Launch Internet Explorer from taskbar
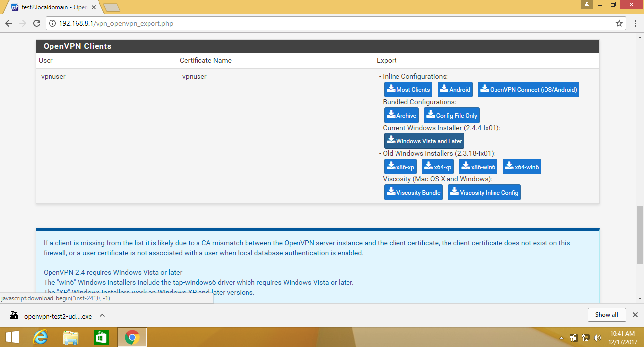This screenshot has width=644, height=347. [x=40, y=338]
